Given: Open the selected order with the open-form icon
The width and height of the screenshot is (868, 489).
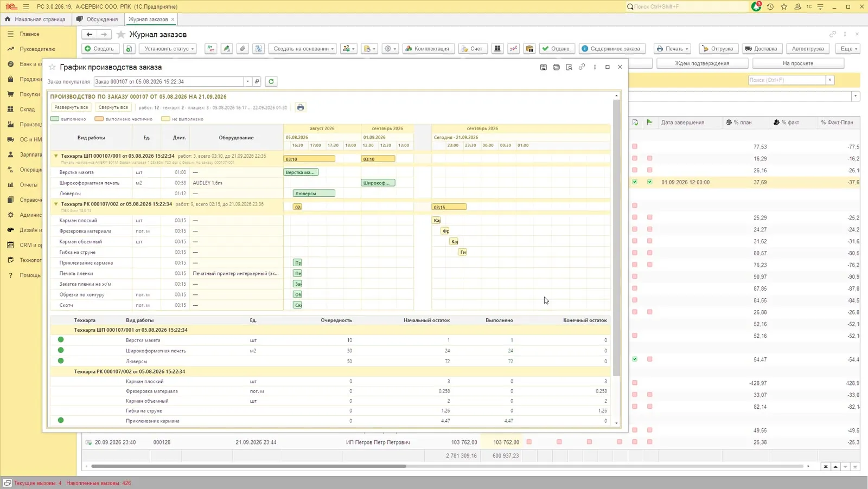Looking at the screenshot, I should [x=257, y=81].
